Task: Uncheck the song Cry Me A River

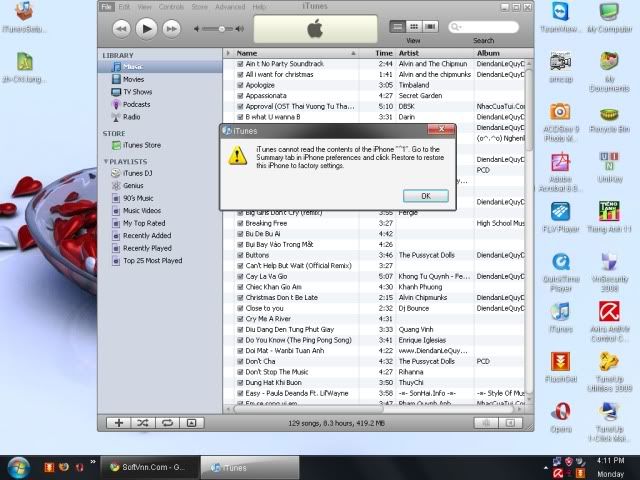Action: point(240,319)
